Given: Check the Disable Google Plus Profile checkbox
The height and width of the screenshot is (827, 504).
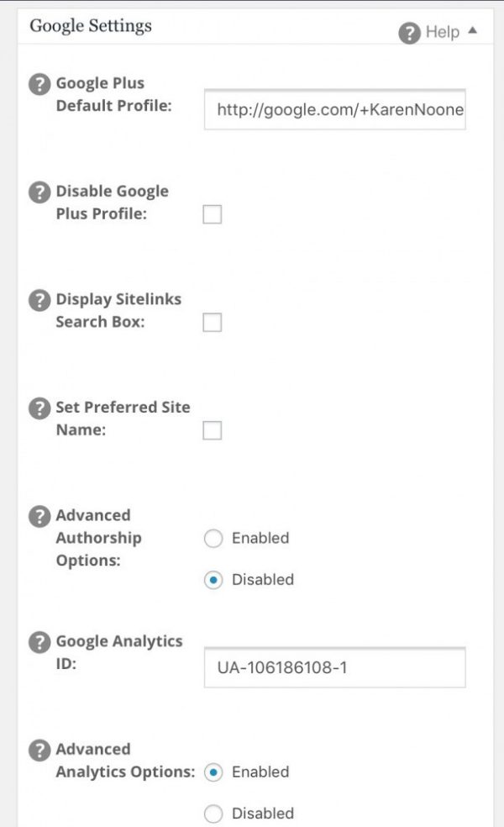Looking at the screenshot, I should (x=211, y=214).
